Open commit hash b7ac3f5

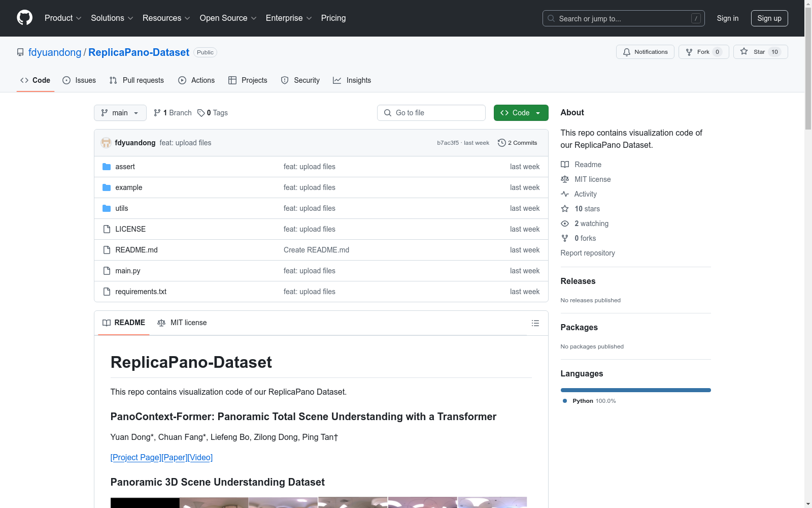(x=448, y=143)
